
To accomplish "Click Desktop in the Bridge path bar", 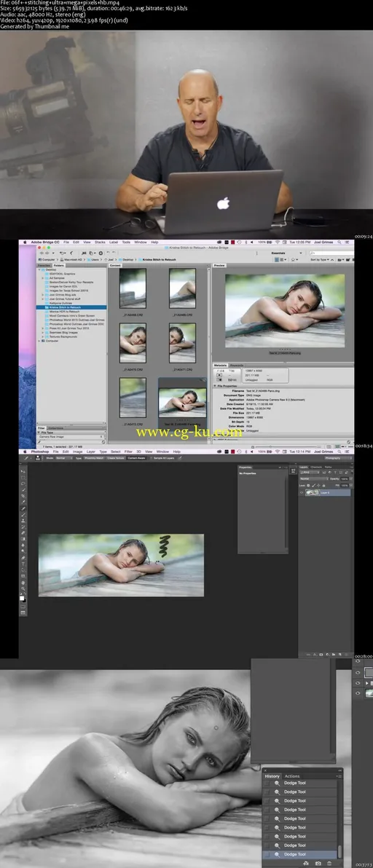I will pos(126,260).
